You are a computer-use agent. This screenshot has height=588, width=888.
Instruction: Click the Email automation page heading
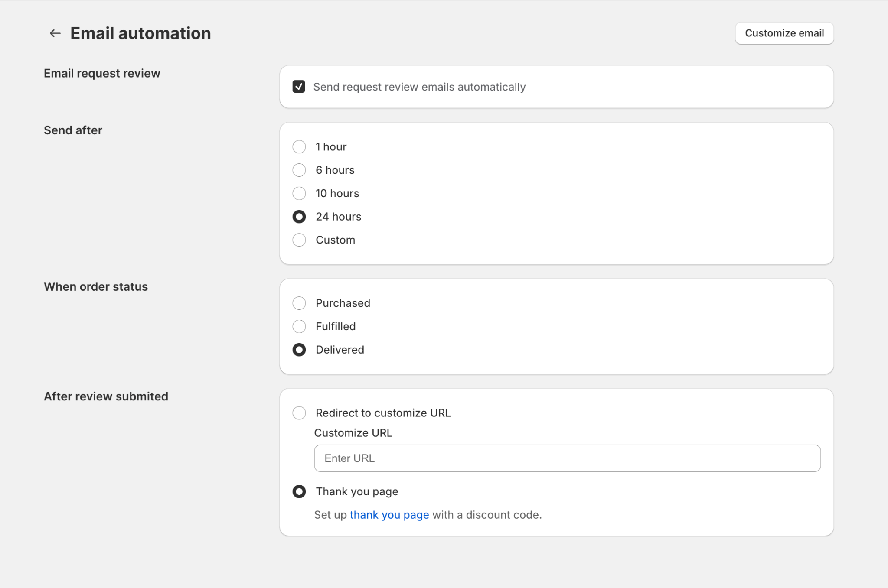pos(140,33)
